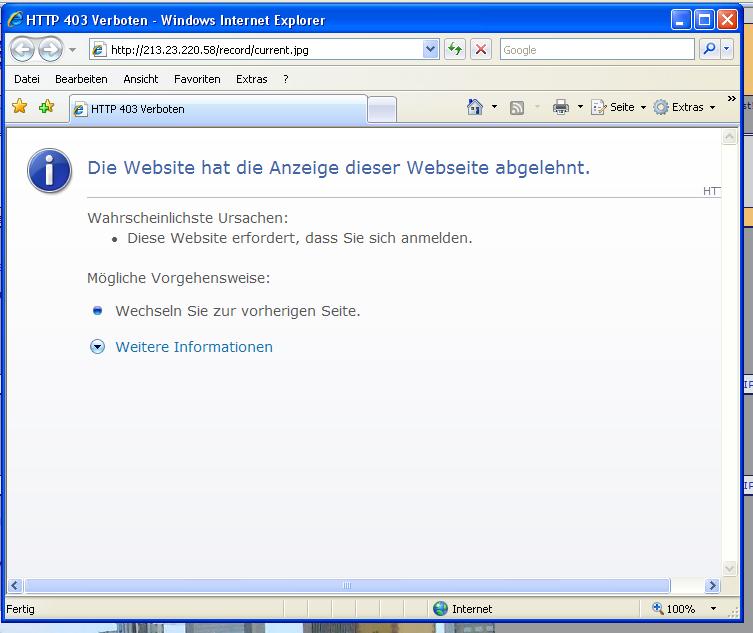The width and height of the screenshot is (753, 633).
Task: Click the RSS feeds icon
Action: [x=517, y=108]
